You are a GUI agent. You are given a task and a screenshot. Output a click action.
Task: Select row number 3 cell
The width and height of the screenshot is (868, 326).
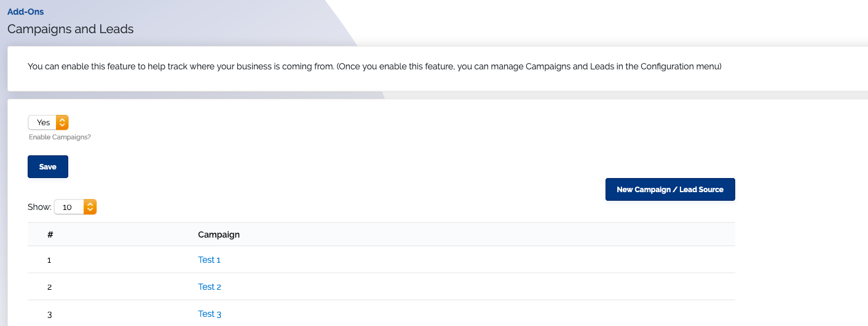click(x=49, y=314)
